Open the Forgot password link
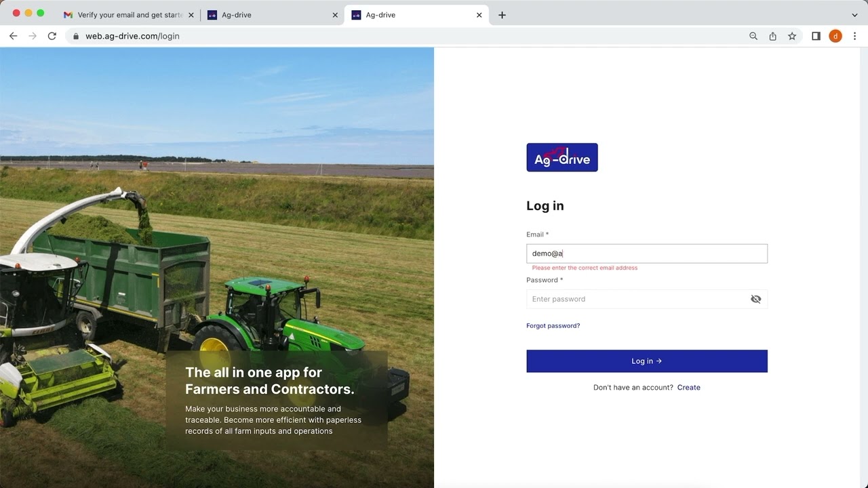This screenshot has height=488, width=868. (x=553, y=326)
